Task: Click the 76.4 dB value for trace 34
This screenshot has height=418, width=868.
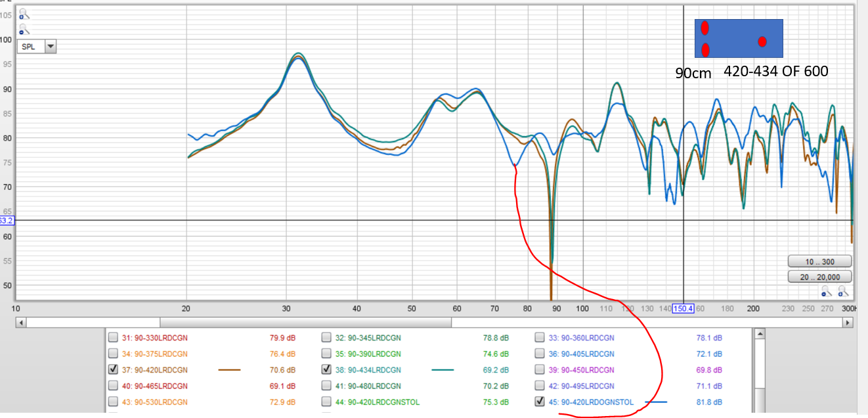Action: click(x=283, y=354)
